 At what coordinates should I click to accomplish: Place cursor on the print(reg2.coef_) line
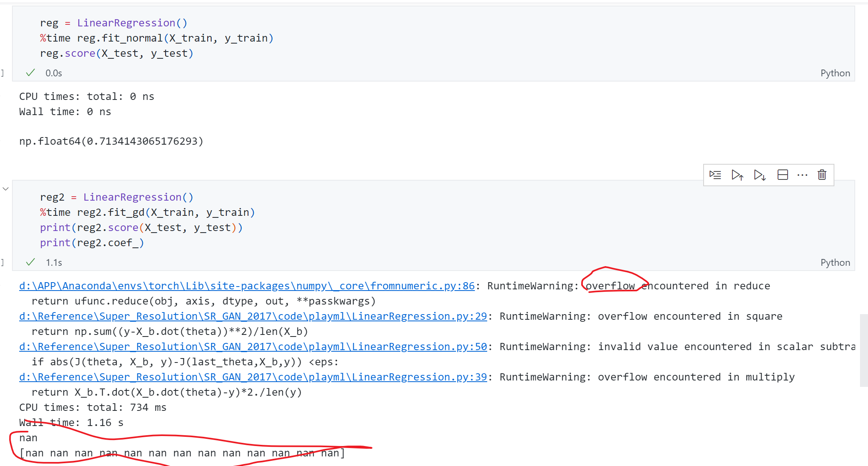tap(92, 243)
